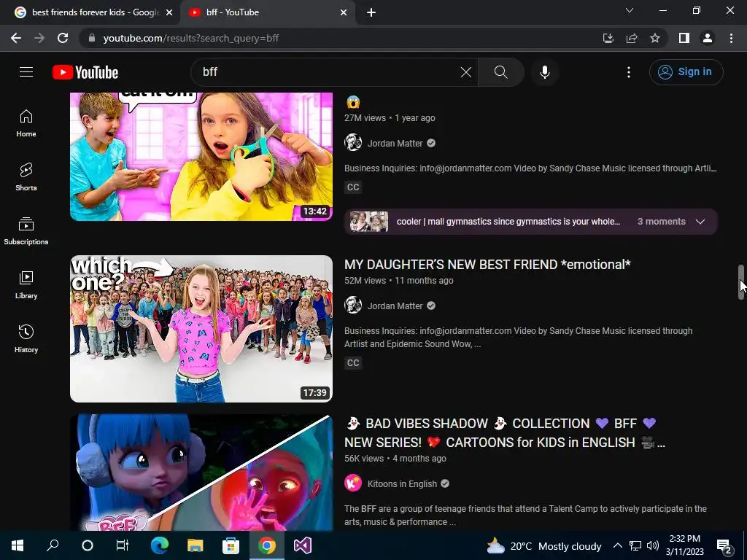Click the page vertical scrollbar thumb
The width and height of the screenshot is (747, 560).
pyautogui.click(x=741, y=282)
